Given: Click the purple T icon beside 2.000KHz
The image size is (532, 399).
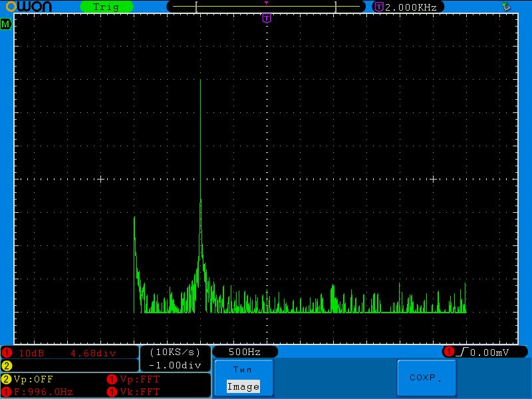Looking at the screenshot, I should (x=378, y=7).
